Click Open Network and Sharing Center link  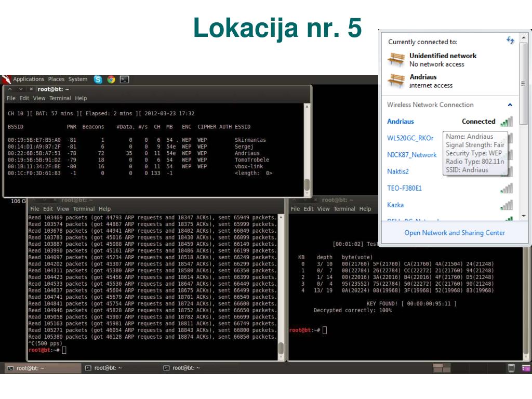454,233
